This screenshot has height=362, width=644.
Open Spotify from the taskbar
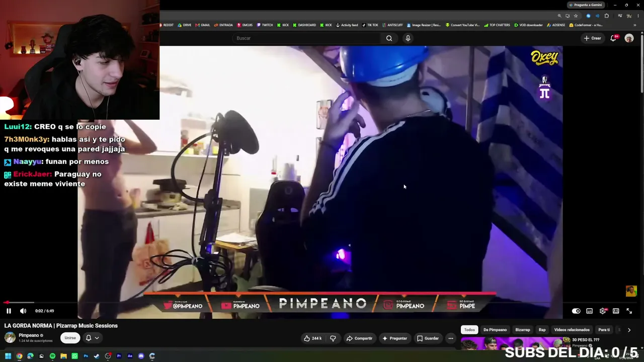pos(52,356)
